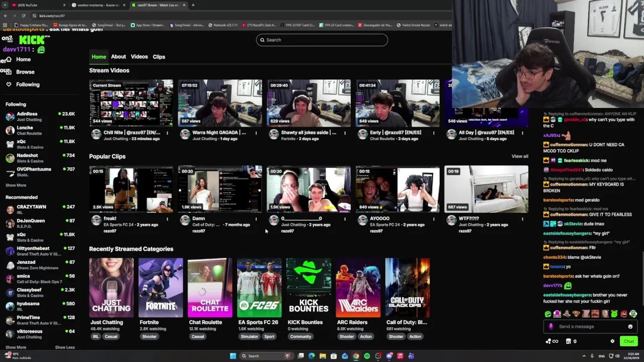Open Spotify from the taskbar

point(367,356)
